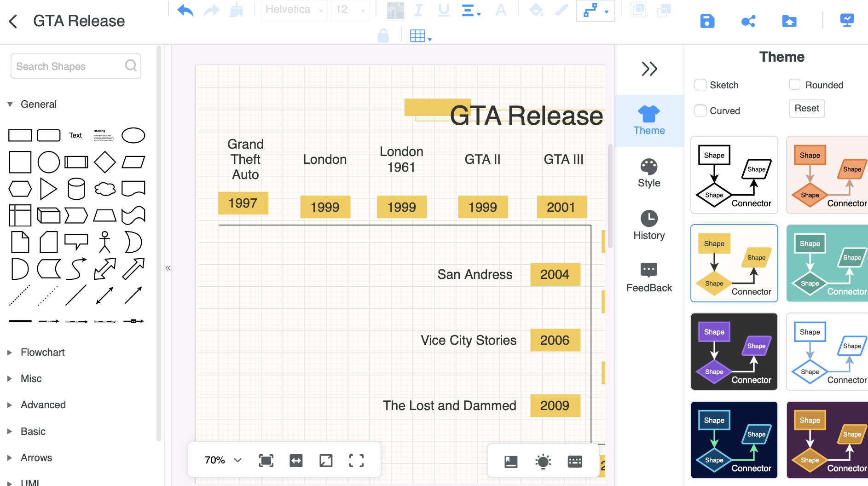Expand the Basic shapes section
Image resolution: width=868 pixels, height=486 pixels.
(x=10, y=432)
